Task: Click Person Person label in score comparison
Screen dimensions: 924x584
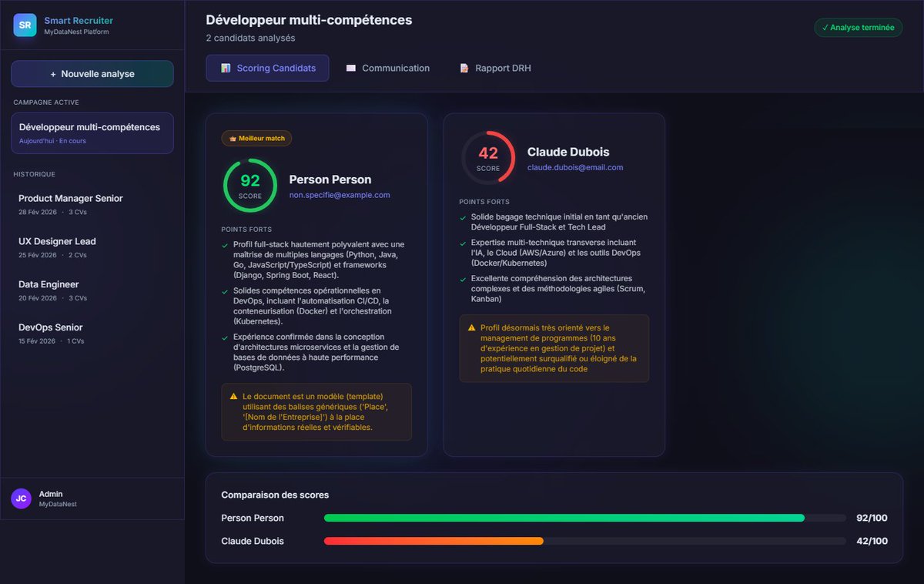Action: [x=253, y=518]
